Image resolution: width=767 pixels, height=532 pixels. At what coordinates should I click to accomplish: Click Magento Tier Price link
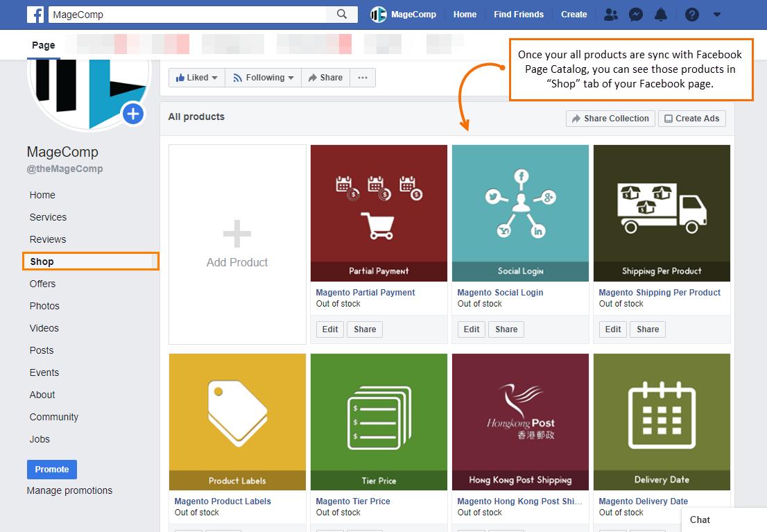[x=353, y=501]
